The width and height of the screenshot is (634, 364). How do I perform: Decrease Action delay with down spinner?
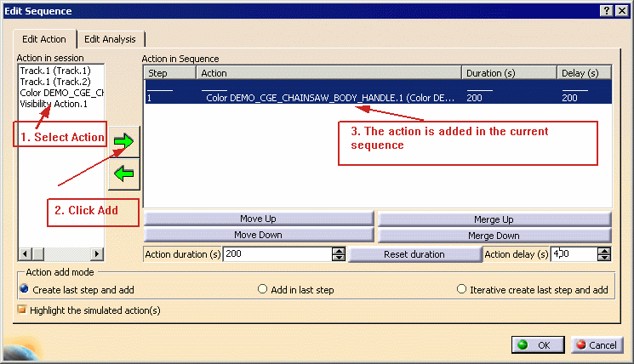tap(605, 258)
